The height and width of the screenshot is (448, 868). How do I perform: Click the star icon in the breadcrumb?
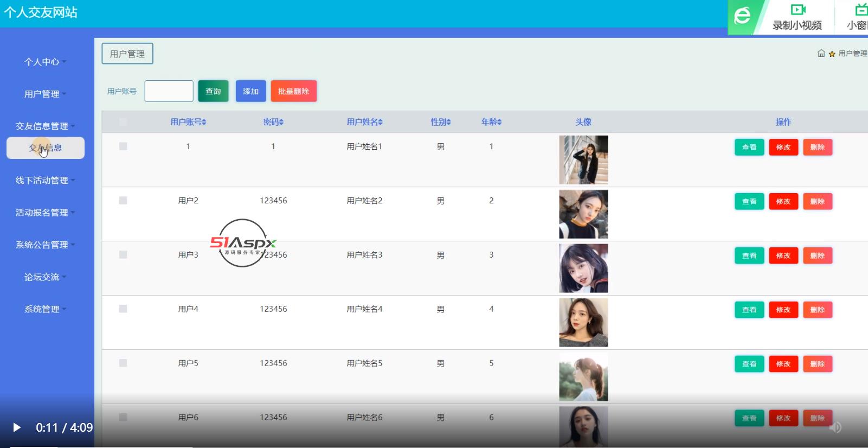(832, 54)
